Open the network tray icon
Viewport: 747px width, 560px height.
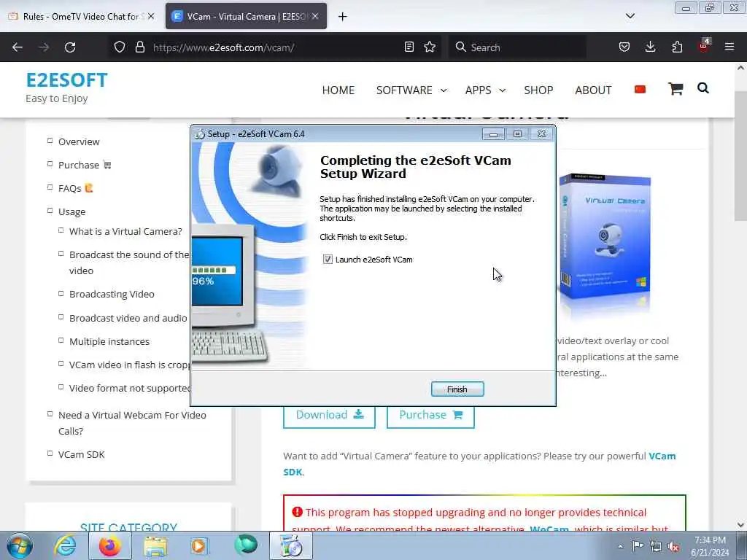pos(656,546)
